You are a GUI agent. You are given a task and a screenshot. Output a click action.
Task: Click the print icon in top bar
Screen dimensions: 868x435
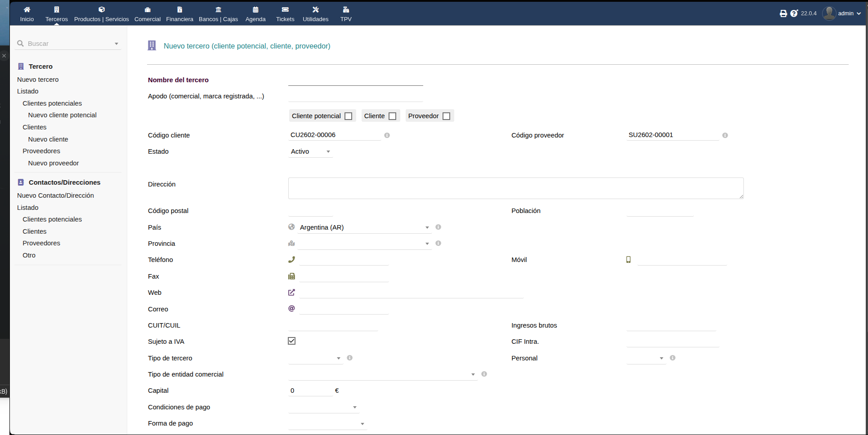click(x=783, y=13)
